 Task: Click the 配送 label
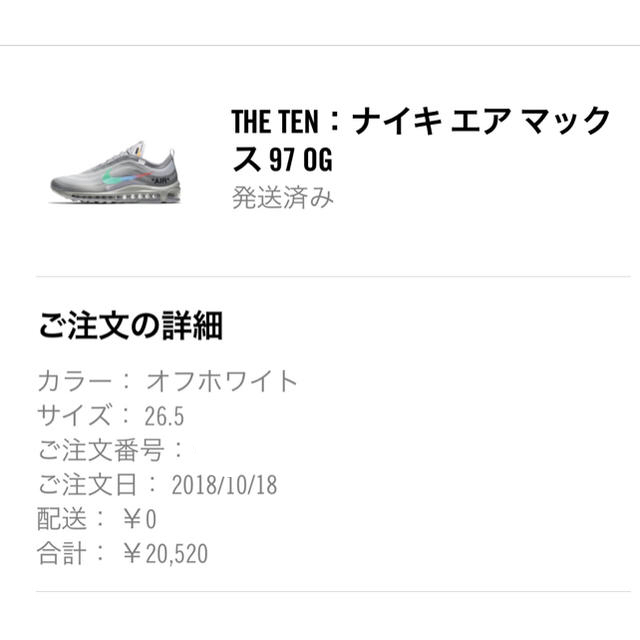pos(62,519)
